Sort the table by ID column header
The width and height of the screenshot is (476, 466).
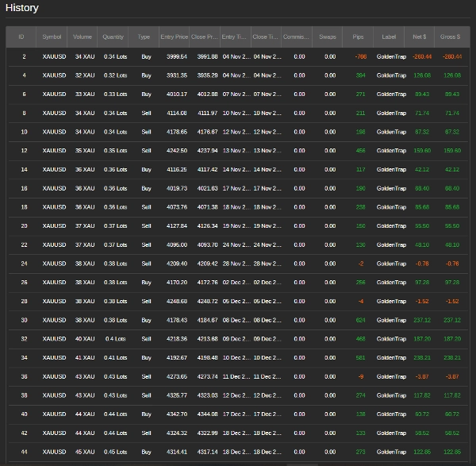tap(21, 37)
